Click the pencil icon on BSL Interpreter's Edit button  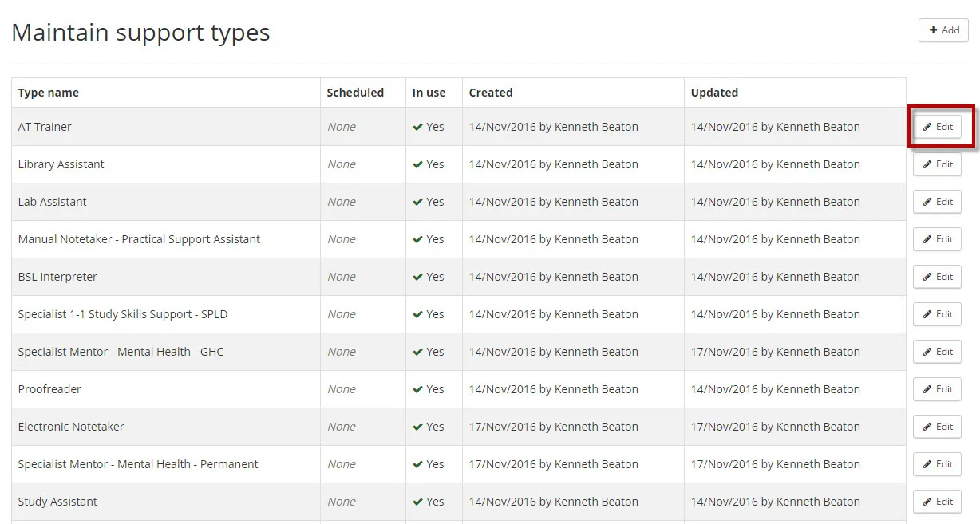[x=927, y=277]
